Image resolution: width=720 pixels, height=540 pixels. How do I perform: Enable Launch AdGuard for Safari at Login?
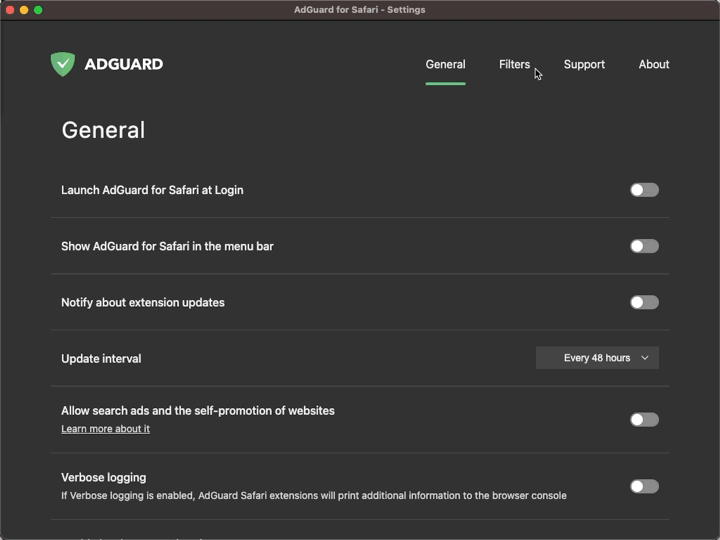tap(644, 190)
